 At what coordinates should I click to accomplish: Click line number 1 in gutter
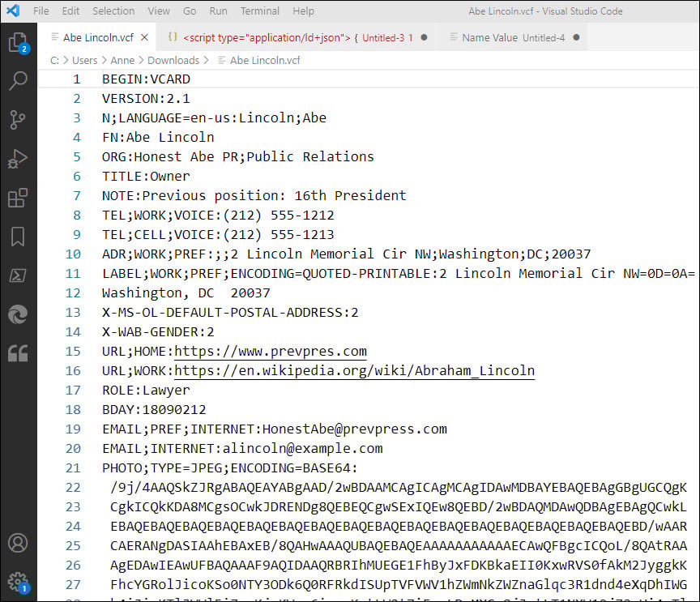77,79
